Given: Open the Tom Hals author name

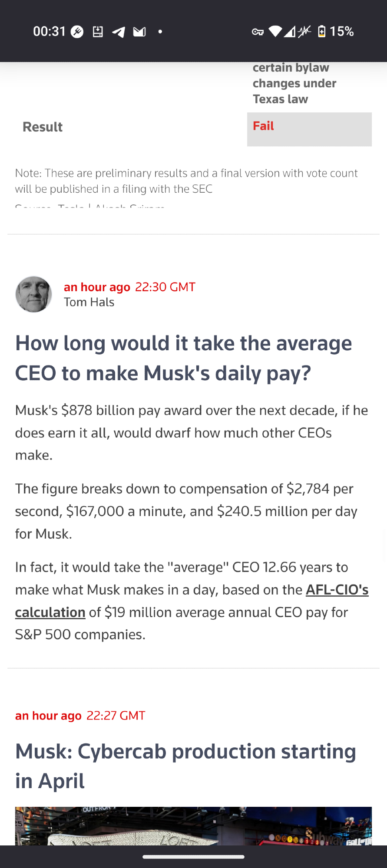Looking at the screenshot, I should click(x=89, y=302).
